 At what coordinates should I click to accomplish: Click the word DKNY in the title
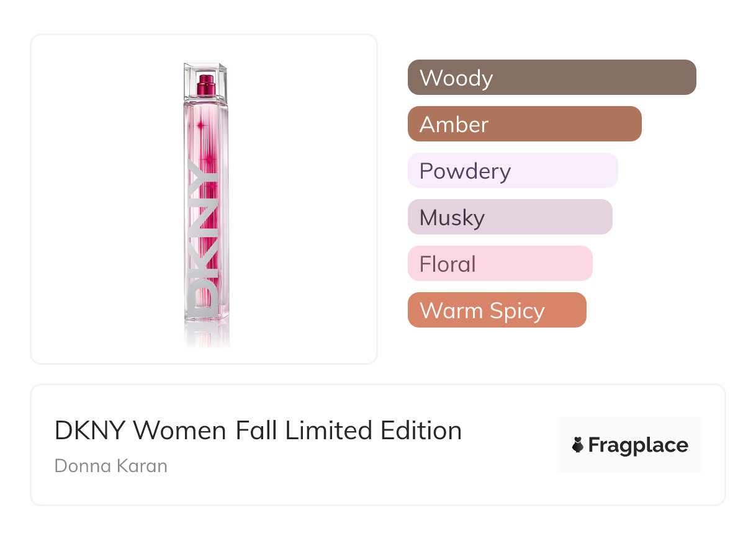[89, 431]
